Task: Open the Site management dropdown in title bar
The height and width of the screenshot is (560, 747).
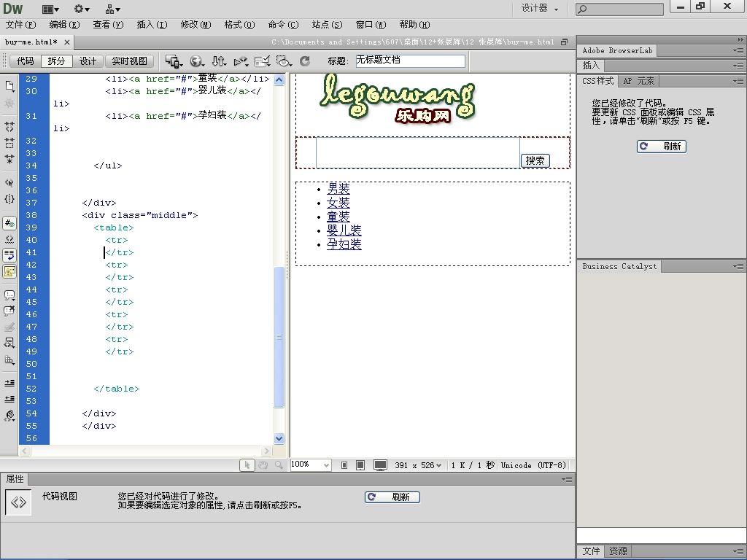Action: pyautogui.click(x=113, y=9)
